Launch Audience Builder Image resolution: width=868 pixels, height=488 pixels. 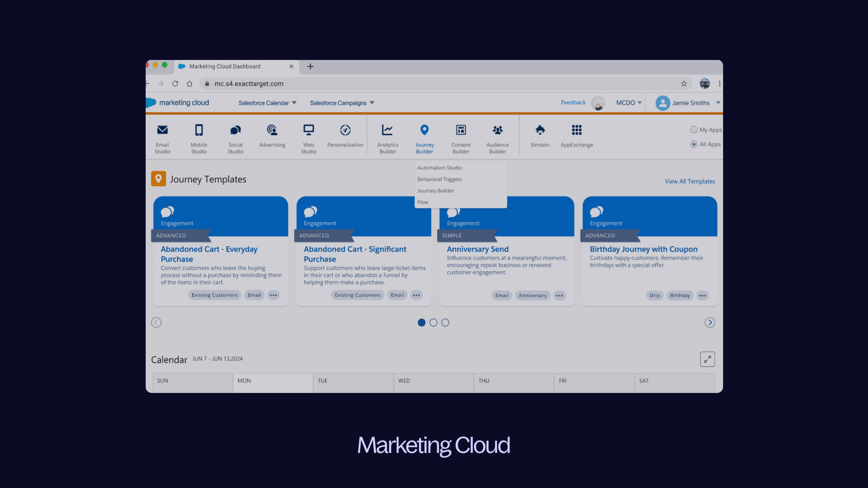click(x=497, y=138)
